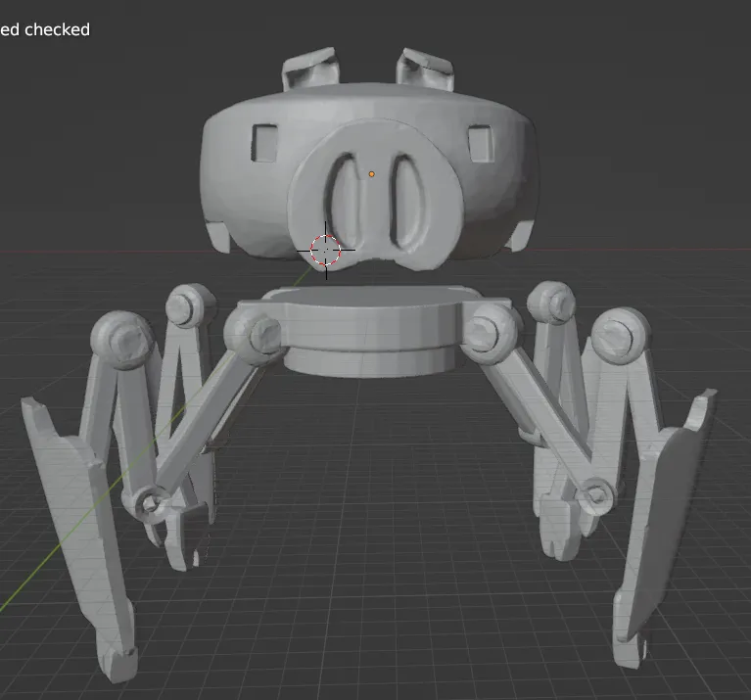The width and height of the screenshot is (751, 700).
Task: Click the 'ed checked' status text
Action: [44, 29]
